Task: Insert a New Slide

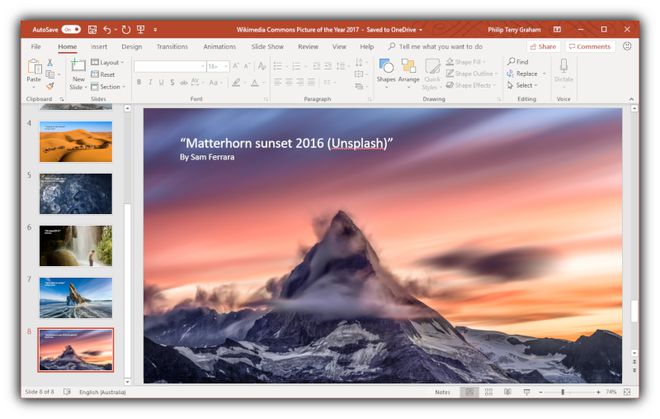Action: point(78,70)
